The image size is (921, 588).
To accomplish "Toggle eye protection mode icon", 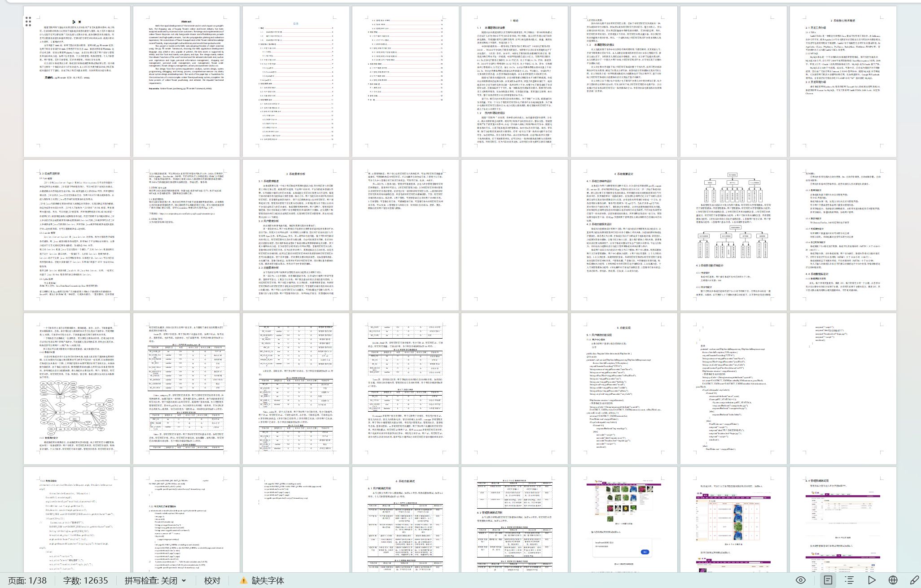I will pos(800,580).
